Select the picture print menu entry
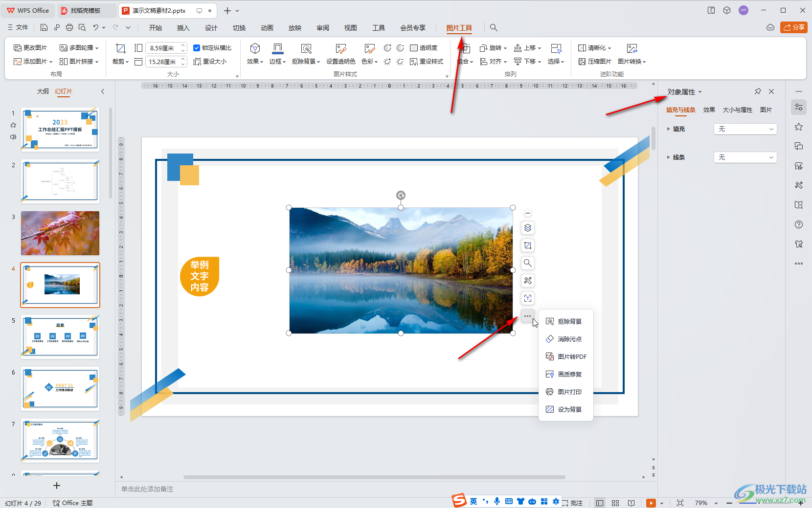This screenshot has width=812, height=508. click(565, 392)
